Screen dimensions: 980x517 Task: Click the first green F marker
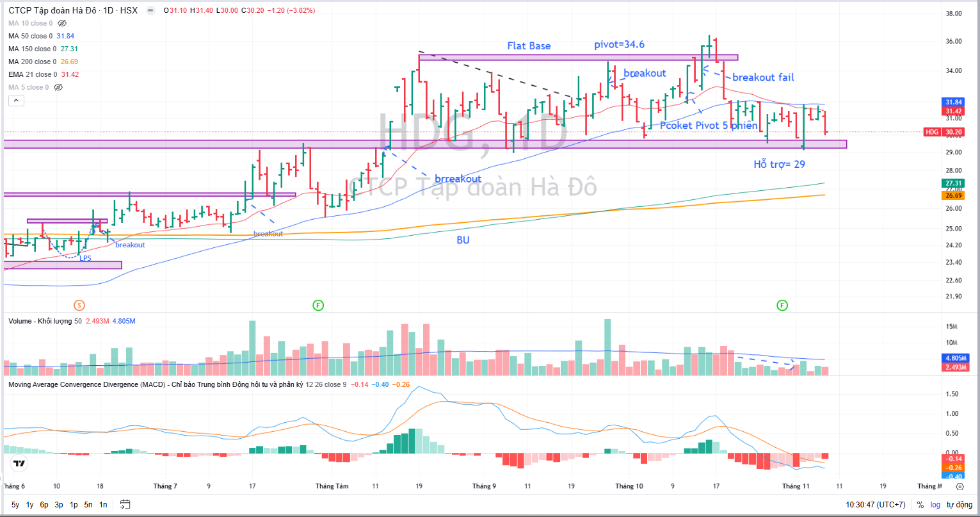(318, 305)
